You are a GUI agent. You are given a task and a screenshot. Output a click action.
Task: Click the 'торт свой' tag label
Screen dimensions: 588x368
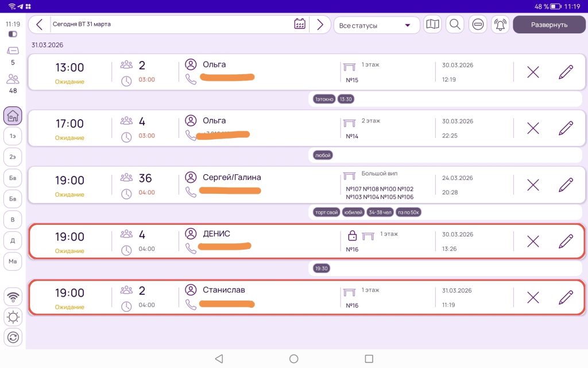325,212
